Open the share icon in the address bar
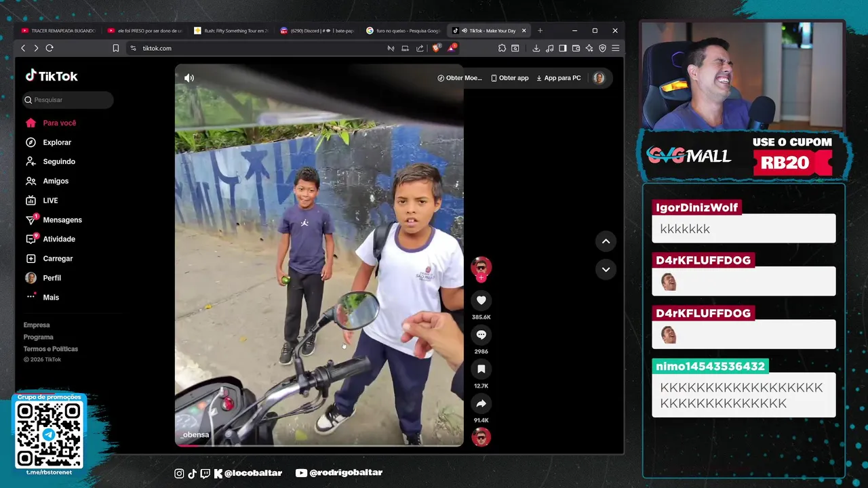The width and height of the screenshot is (868, 488). coord(420,48)
